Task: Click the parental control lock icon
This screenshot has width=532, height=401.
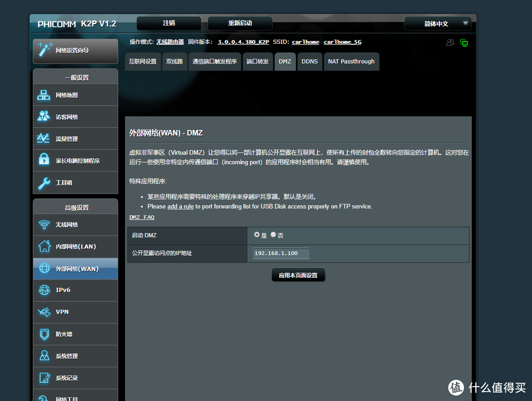Action: coord(44,159)
